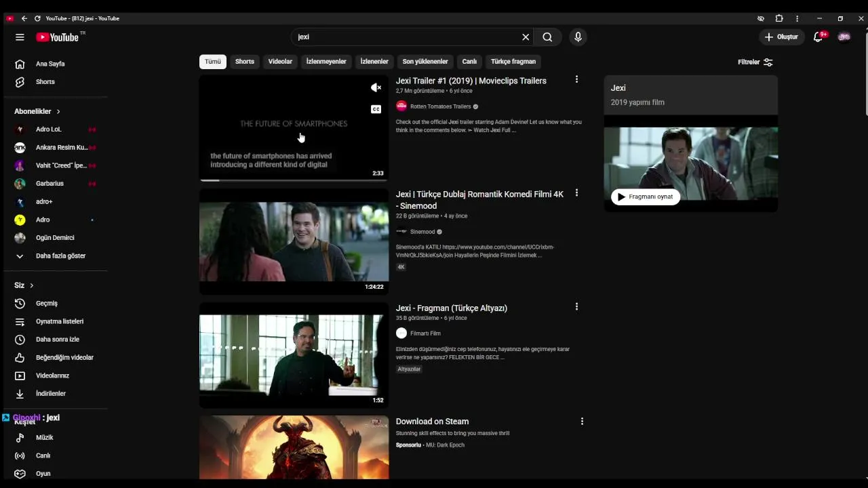The width and height of the screenshot is (868, 488).
Task: Select the Tümü filter chip
Action: pyautogui.click(x=213, y=62)
